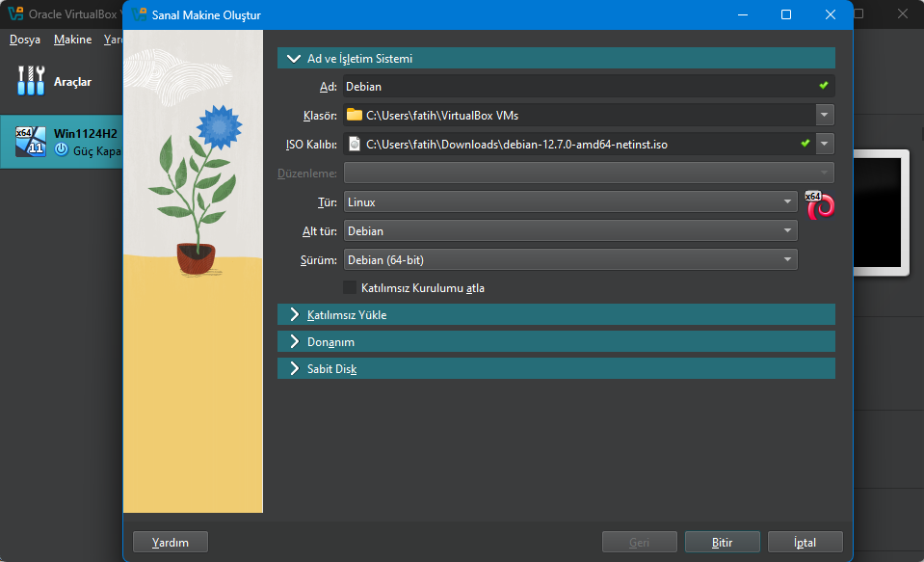Click the İptal button
Screen dimensions: 924x562
pos(805,542)
